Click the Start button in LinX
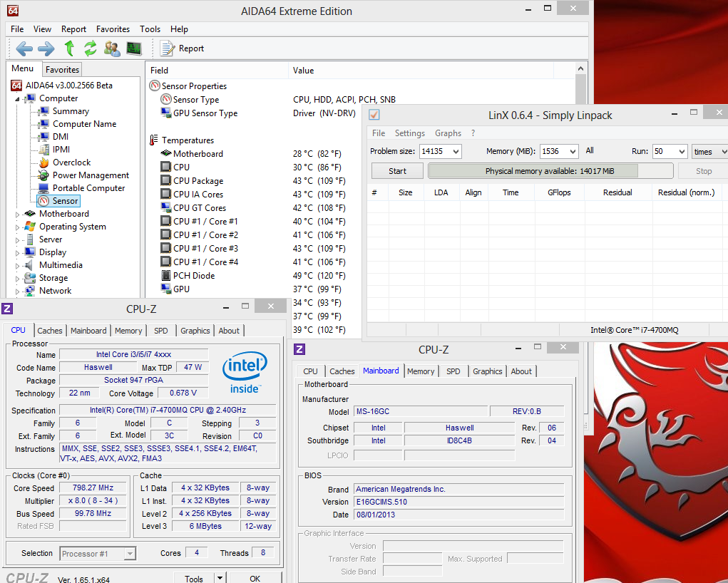 (397, 171)
